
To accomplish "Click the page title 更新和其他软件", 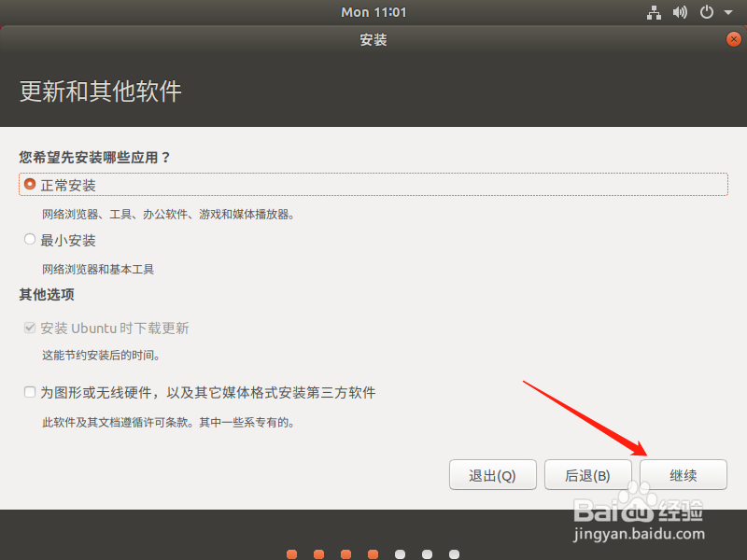I will pos(101,91).
